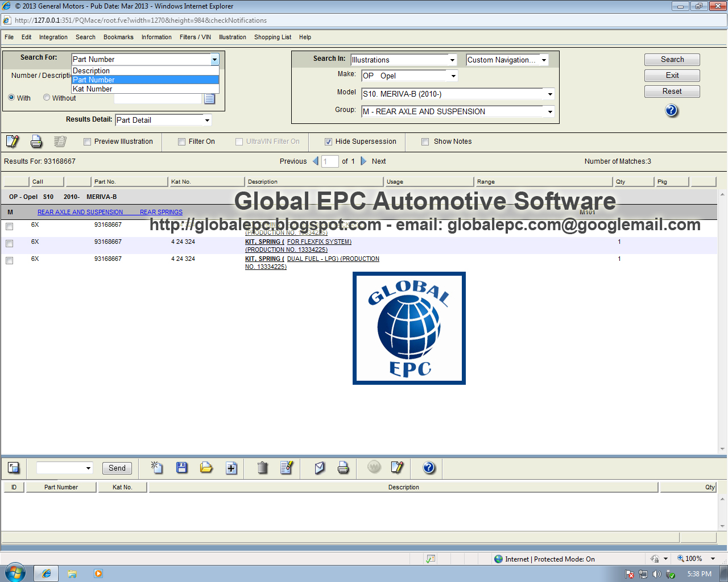Turn on the Filter On checkbox
728x582 pixels.
click(181, 142)
